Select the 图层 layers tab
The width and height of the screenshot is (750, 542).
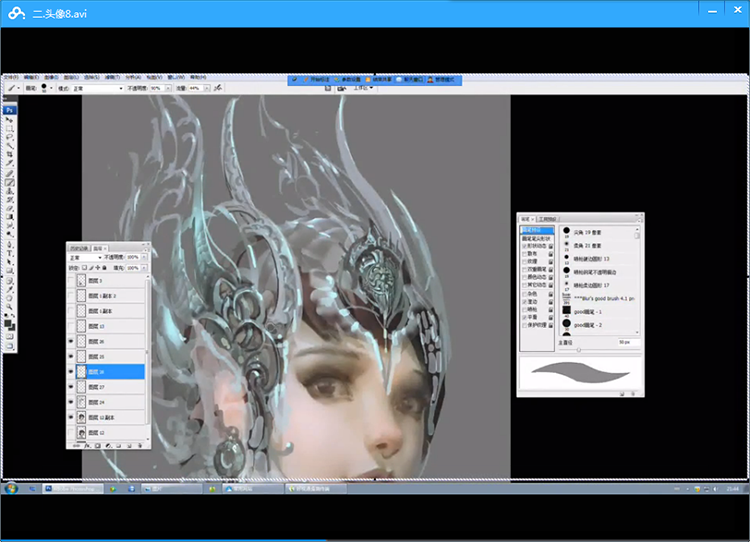click(99, 248)
